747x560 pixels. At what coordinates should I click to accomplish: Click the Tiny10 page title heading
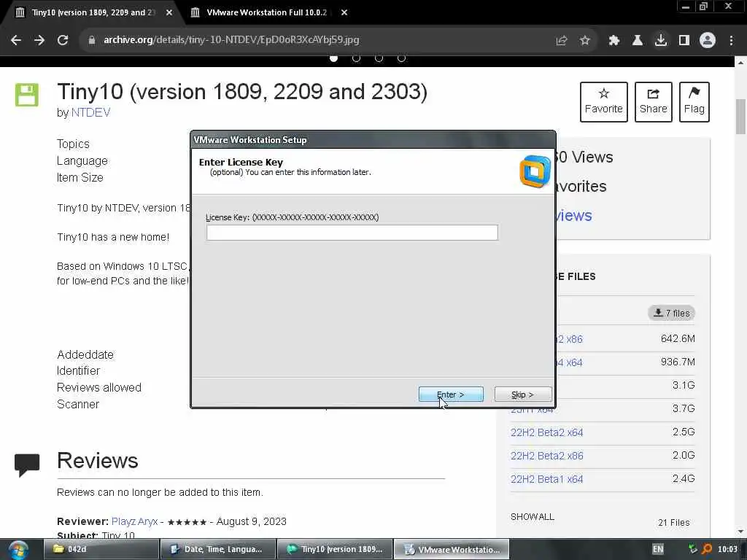242,92
